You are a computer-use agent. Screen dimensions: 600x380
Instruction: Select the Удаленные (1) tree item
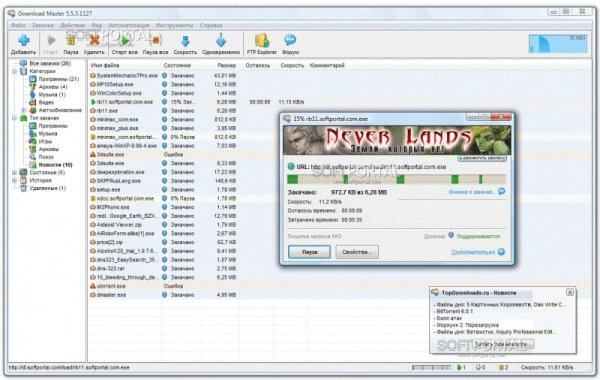tap(47, 188)
